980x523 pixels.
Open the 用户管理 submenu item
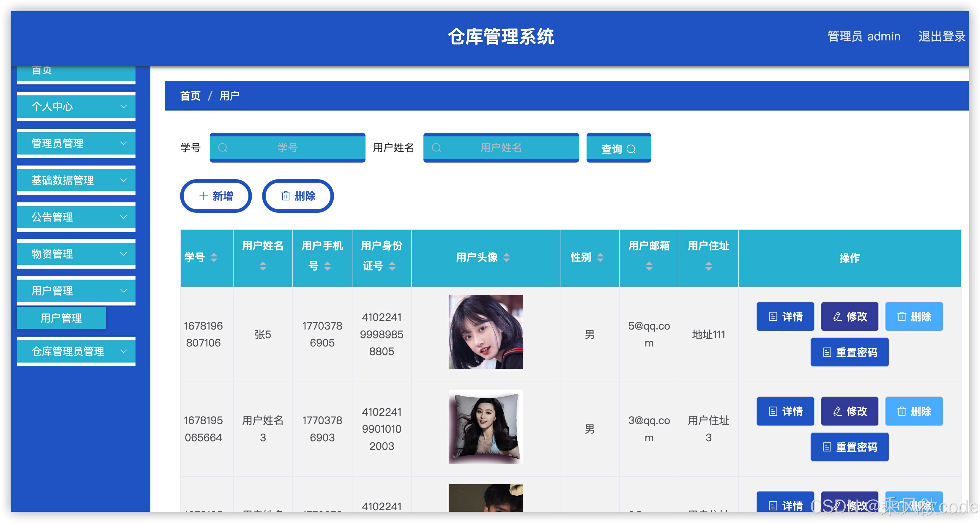click(61, 318)
